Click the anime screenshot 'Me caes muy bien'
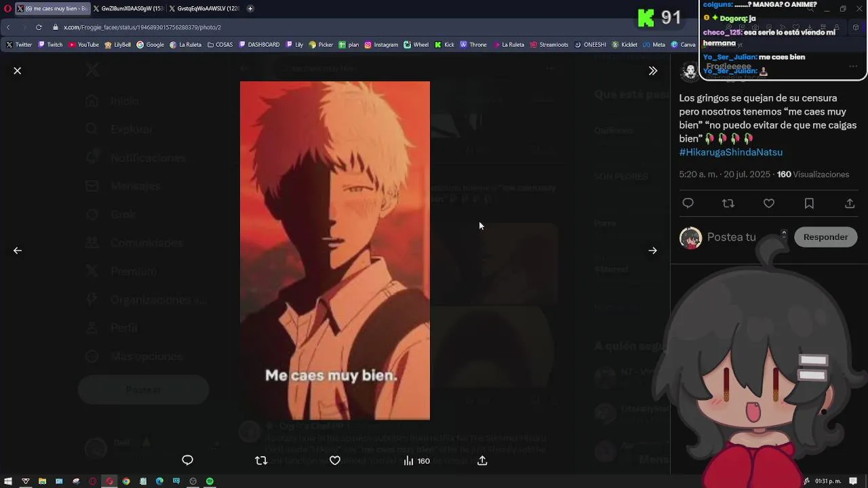The width and height of the screenshot is (868, 488). click(x=335, y=251)
